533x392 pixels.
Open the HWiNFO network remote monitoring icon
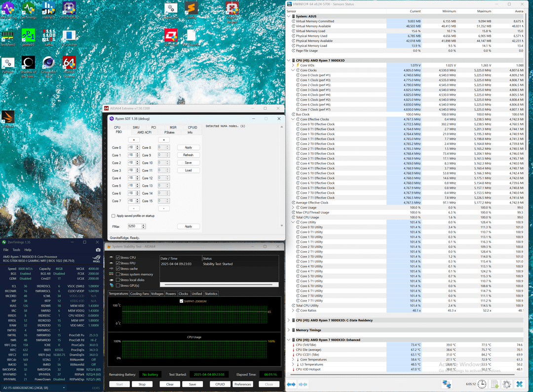coord(446,384)
